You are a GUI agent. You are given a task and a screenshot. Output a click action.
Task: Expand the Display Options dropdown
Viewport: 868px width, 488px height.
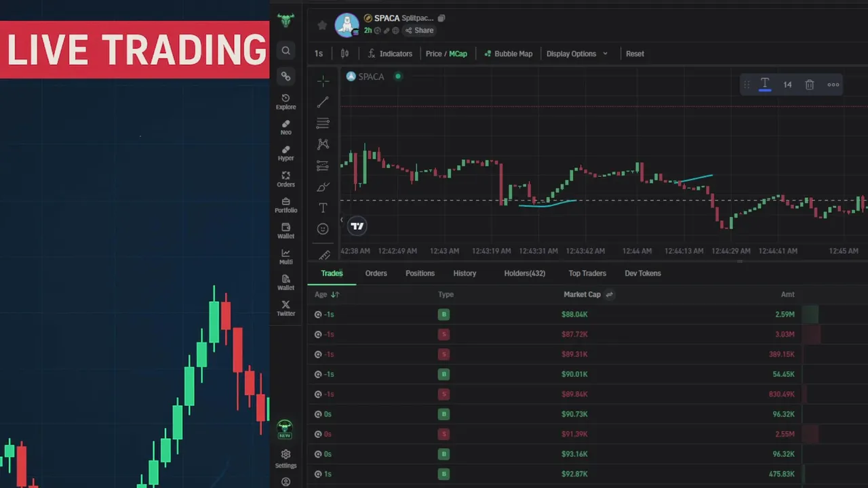pyautogui.click(x=577, y=54)
